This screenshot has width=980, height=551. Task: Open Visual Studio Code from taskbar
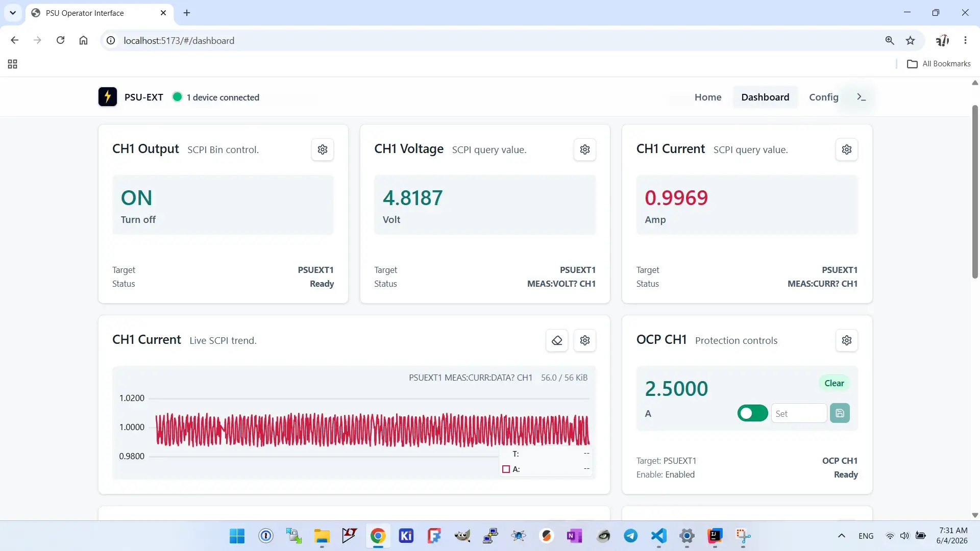pos(659,536)
